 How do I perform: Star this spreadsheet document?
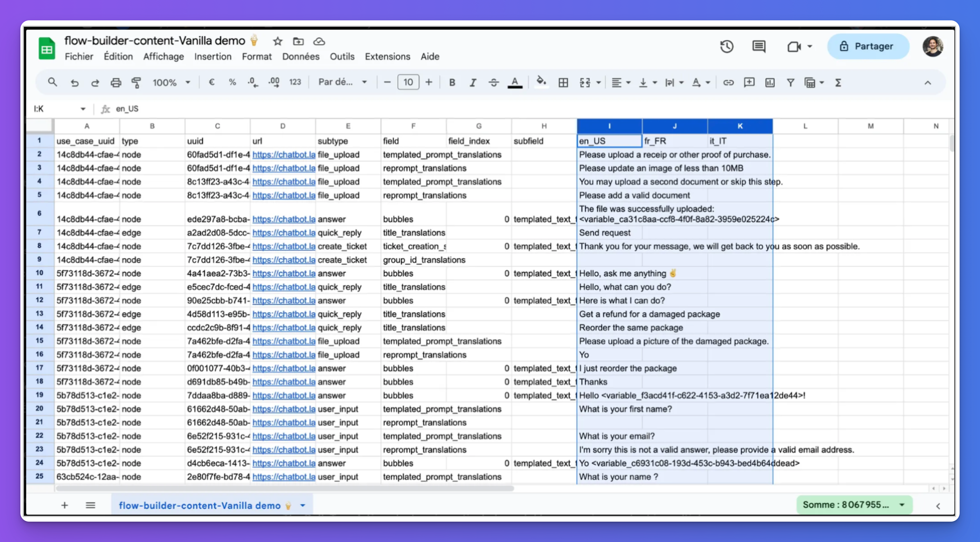(278, 41)
